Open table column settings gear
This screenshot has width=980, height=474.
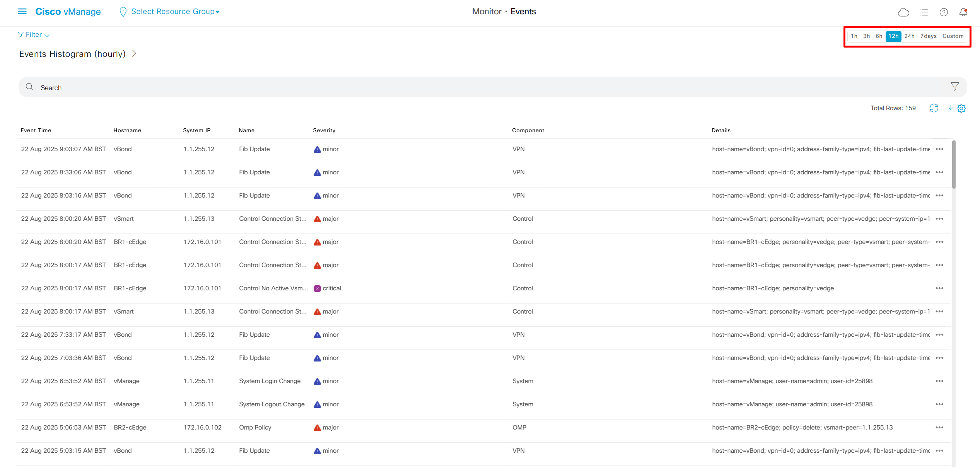(961, 108)
